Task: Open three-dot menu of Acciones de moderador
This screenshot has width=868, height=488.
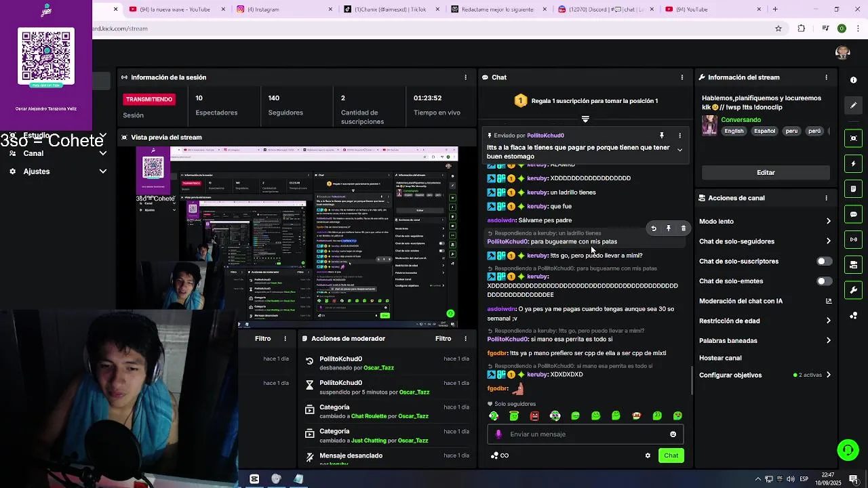Action: pyautogui.click(x=465, y=338)
